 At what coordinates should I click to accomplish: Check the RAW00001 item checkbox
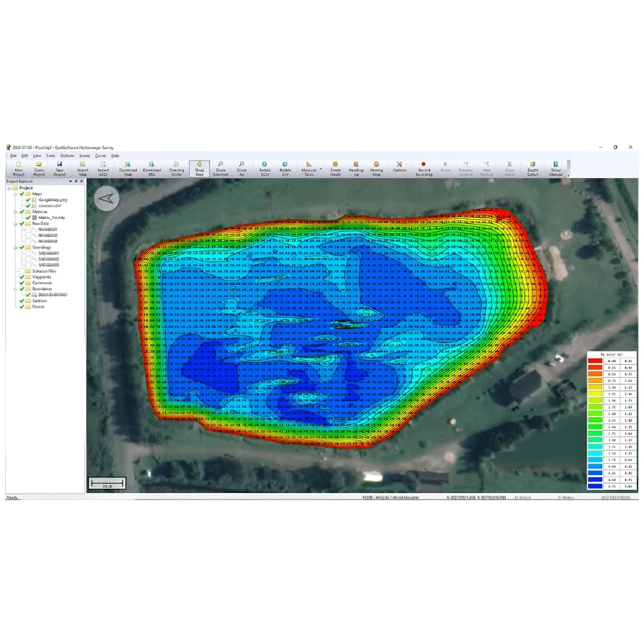[29, 230]
